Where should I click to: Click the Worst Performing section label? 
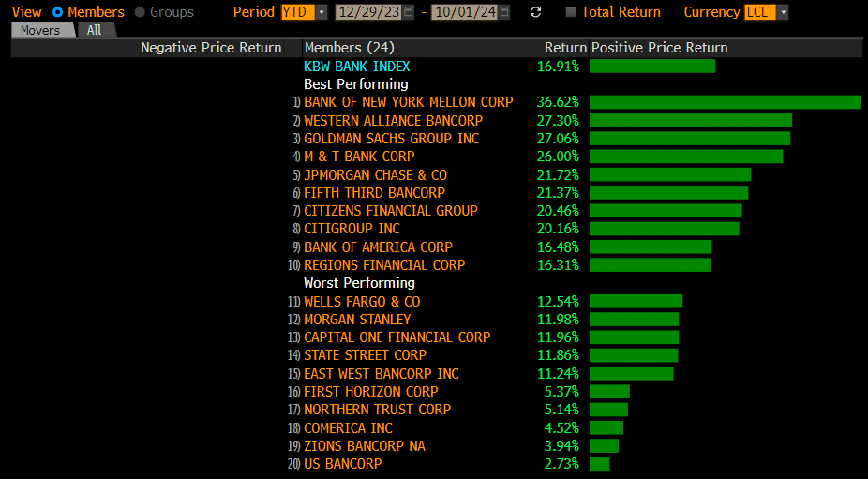click(359, 283)
